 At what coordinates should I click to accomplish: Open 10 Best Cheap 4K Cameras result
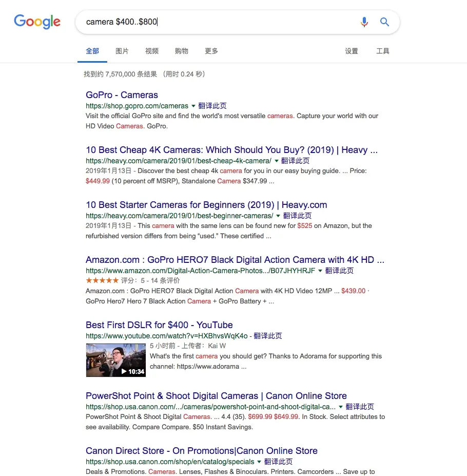pyautogui.click(x=231, y=149)
